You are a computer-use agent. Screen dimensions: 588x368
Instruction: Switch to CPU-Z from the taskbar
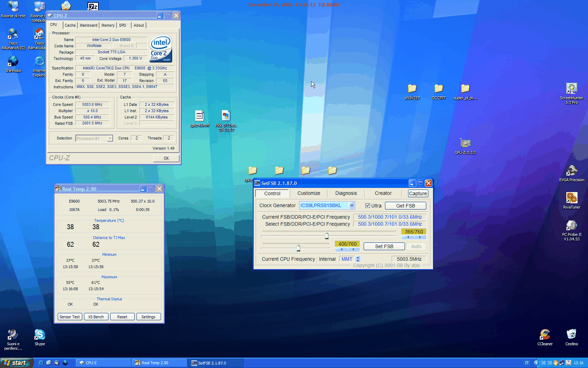[103, 363]
